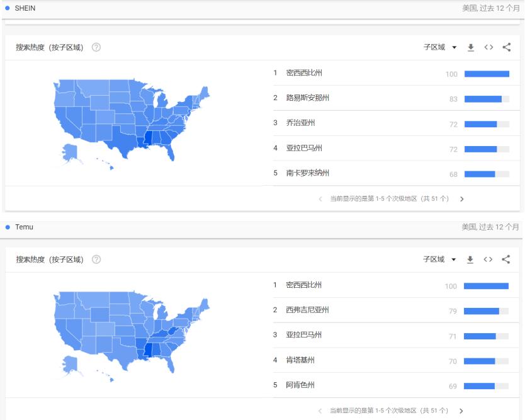The width and height of the screenshot is (525, 420).
Task: Open embed code for Temu panel
Action: [x=488, y=259]
